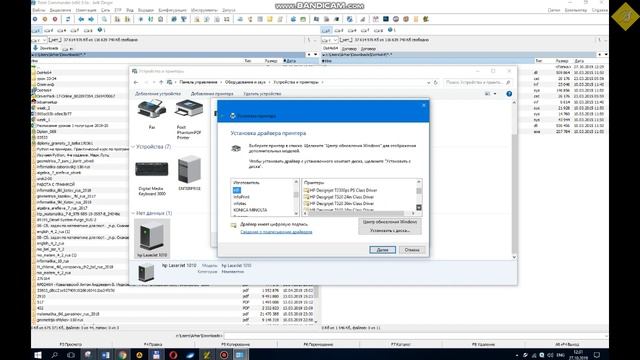
Task: Open the driver signing information link
Action: tap(276, 232)
